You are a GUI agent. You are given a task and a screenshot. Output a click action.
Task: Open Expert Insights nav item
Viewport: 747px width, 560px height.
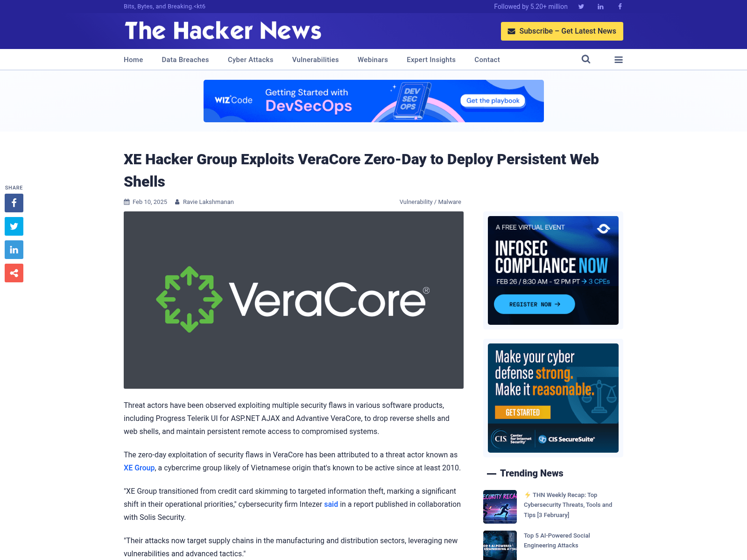[431, 60]
